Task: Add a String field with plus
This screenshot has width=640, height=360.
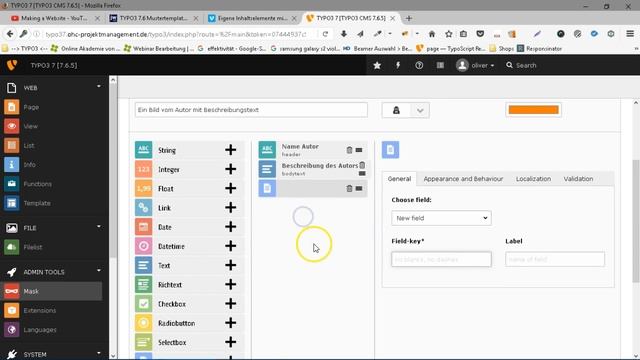Action: pyautogui.click(x=231, y=150)
